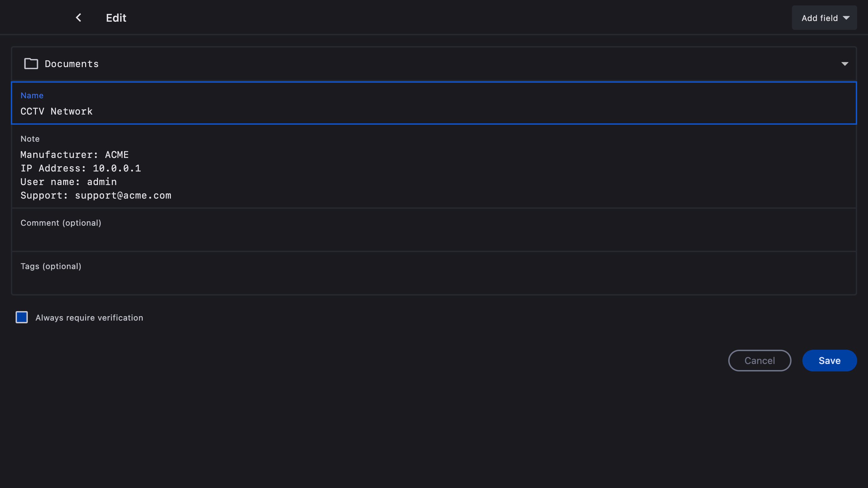The height and width of the screenshot is (488, 868).
Task: Click the Note field label
Action: click(x=30, y=139)
